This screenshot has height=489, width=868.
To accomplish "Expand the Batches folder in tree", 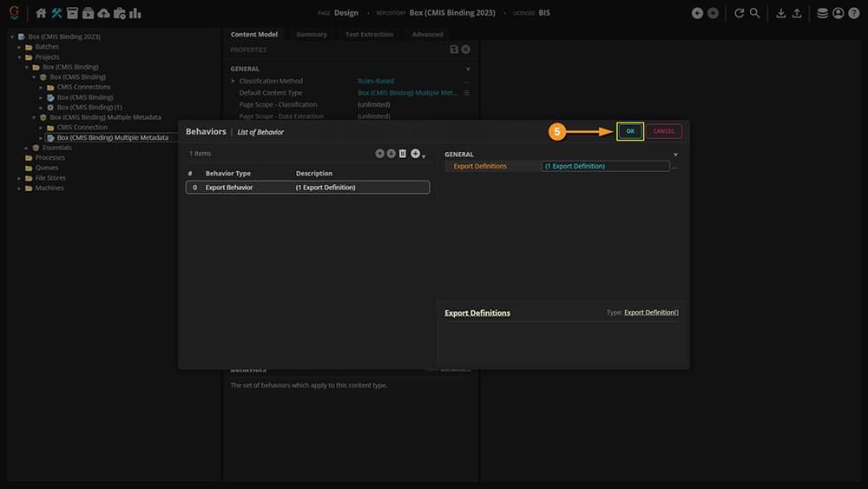I will (19, 47).
